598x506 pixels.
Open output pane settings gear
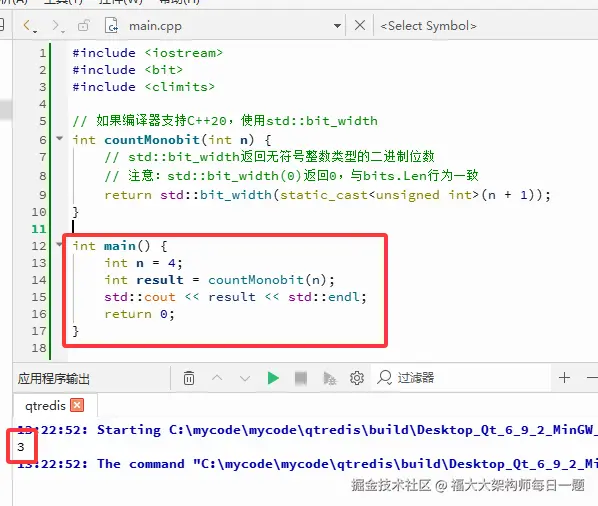coord(357,378)
